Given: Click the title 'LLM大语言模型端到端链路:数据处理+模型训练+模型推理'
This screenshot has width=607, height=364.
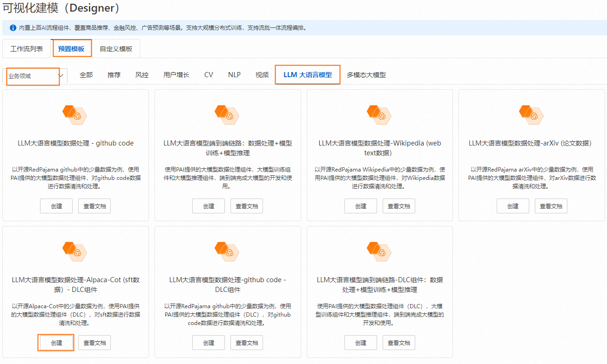Looking at the screenshot, I should [228, 148].
